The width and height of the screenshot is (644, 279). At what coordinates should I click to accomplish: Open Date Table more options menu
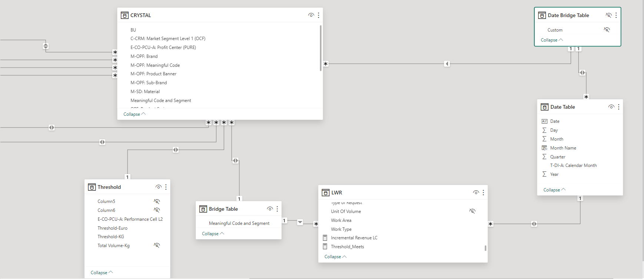click(619, 107)
